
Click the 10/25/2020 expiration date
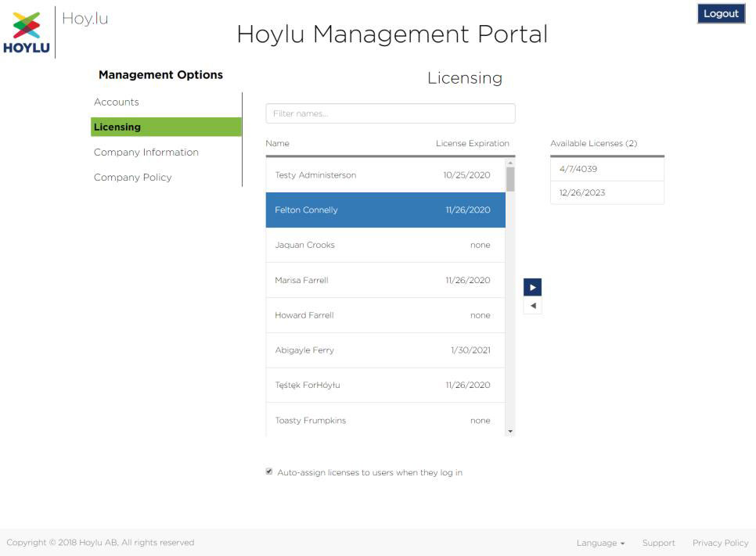click(466, 175)
